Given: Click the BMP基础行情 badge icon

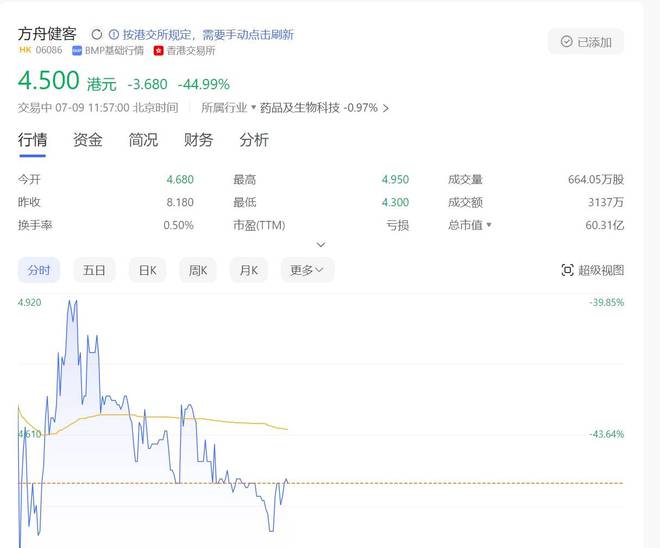Looking at the screenshot, I should point(77,51).
